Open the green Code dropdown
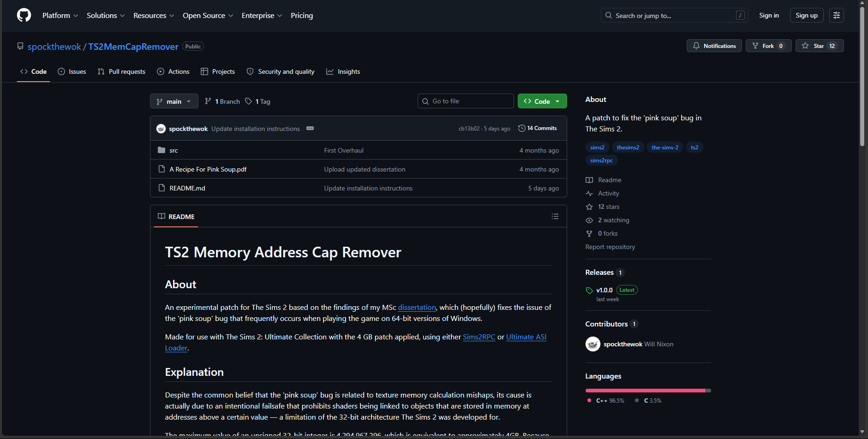Viewport: 868px width, 439px height. tap(542, 101)
